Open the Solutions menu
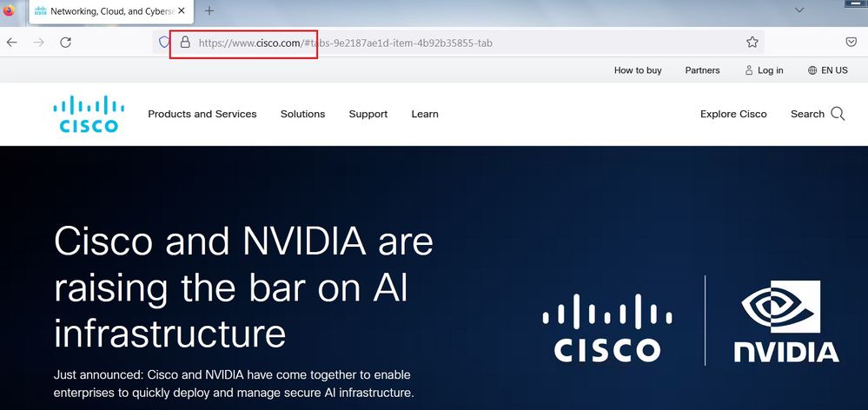The width and height of the screenshot is (868, 410). (x=303, y=114)
